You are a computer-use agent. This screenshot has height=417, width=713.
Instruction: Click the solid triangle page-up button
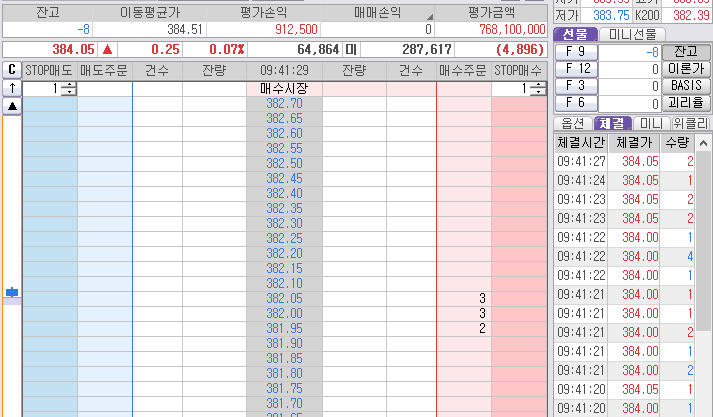(x=12, y=106)
